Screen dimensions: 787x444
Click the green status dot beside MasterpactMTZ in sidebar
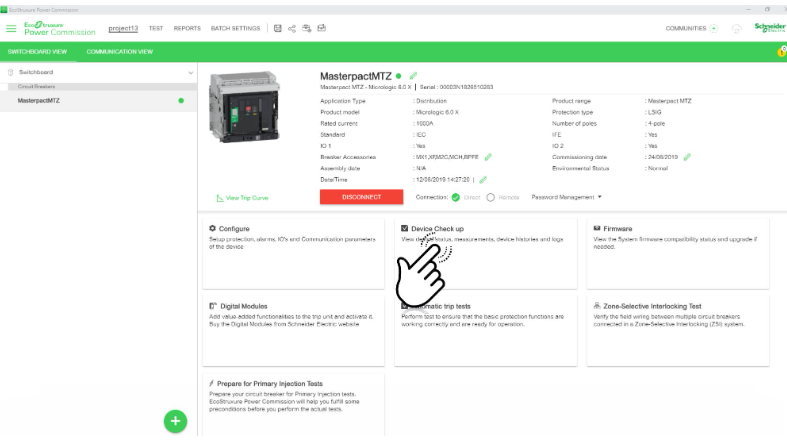[181, 100]
